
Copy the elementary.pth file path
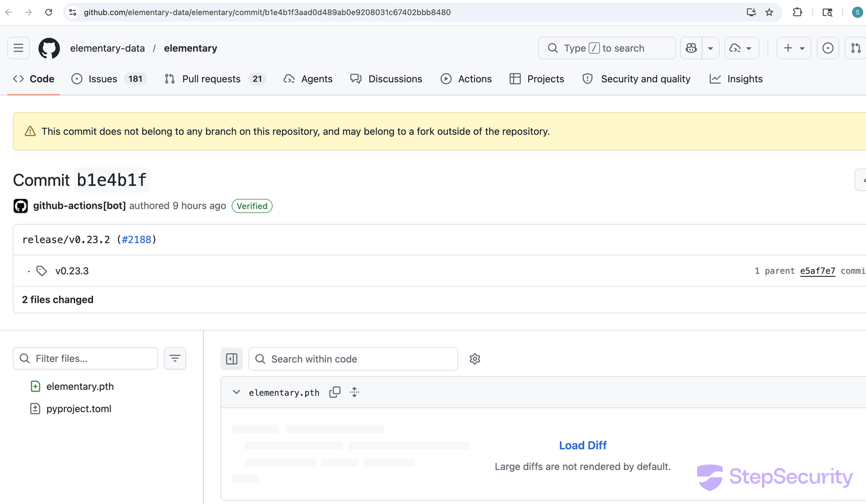[335, 392]
